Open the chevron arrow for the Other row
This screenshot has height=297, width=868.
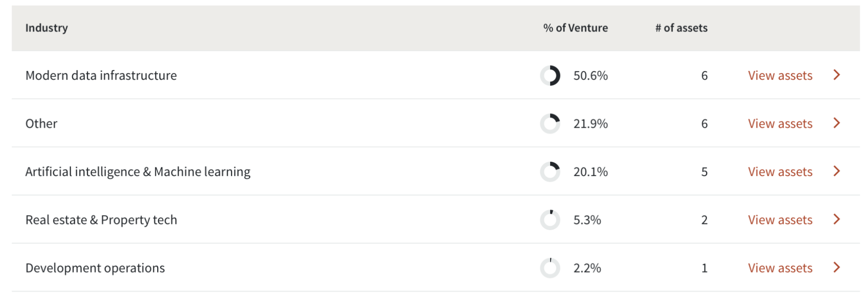coord(837,123)
